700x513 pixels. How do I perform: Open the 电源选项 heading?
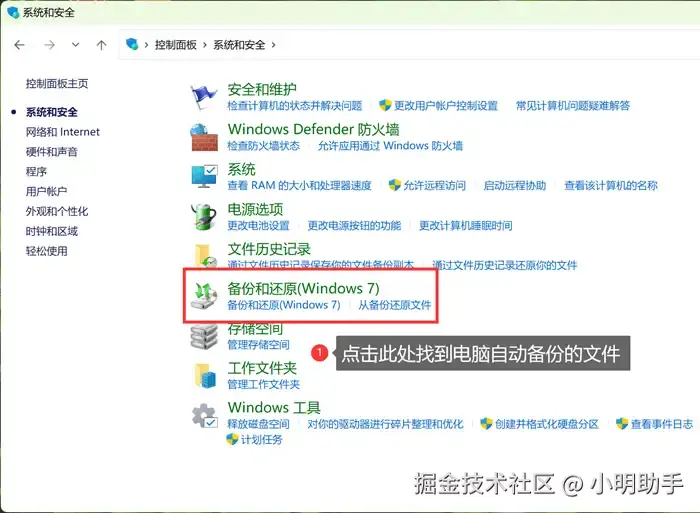pos(255,209)
